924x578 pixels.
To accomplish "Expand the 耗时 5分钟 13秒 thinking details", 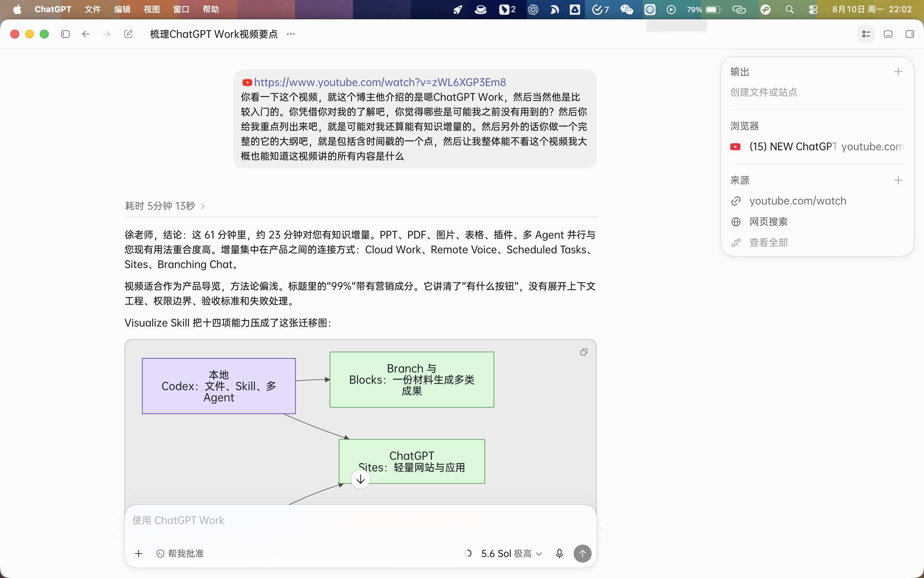I will 165,206.
